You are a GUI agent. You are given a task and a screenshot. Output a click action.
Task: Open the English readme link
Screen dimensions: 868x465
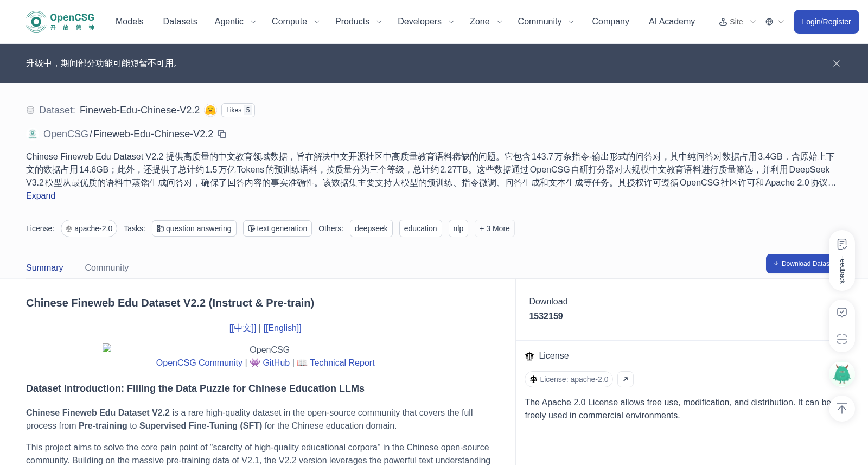[282, 328]
